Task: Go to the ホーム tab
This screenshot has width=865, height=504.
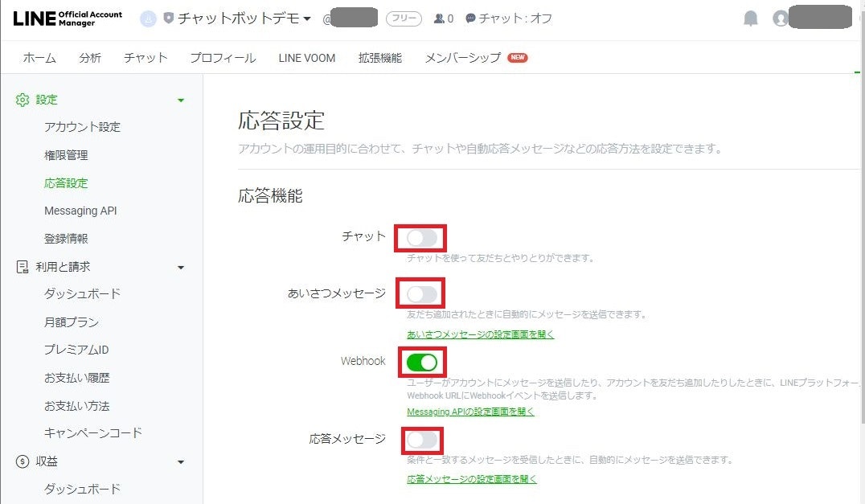Action: [x=39, y=58]
